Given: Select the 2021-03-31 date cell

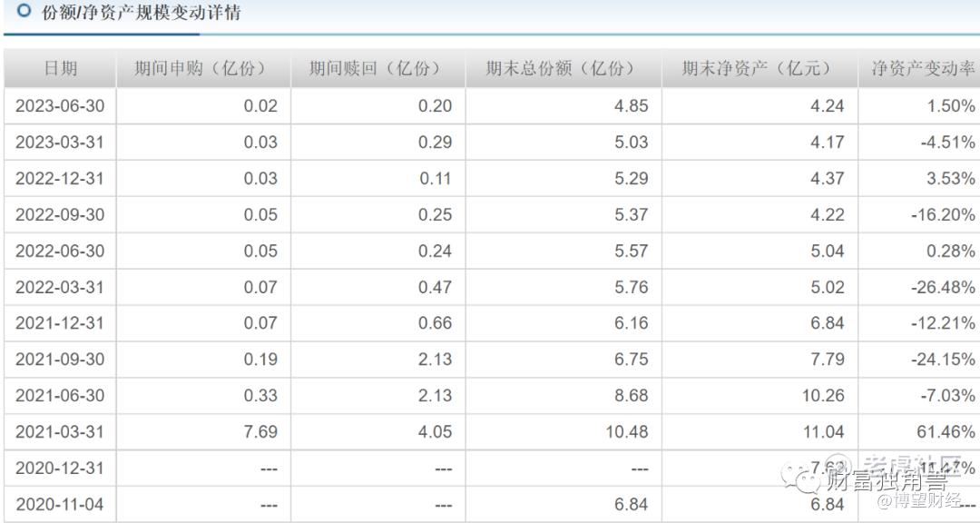Looking at the screenshot, I should pyautogui.click(x=60, y=432).
